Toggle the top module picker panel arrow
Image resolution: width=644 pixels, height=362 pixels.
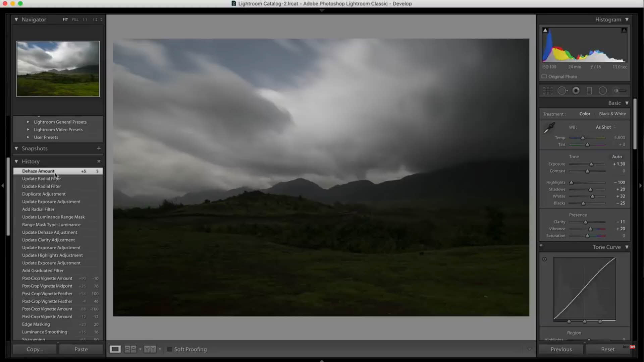tap(322, 11)
